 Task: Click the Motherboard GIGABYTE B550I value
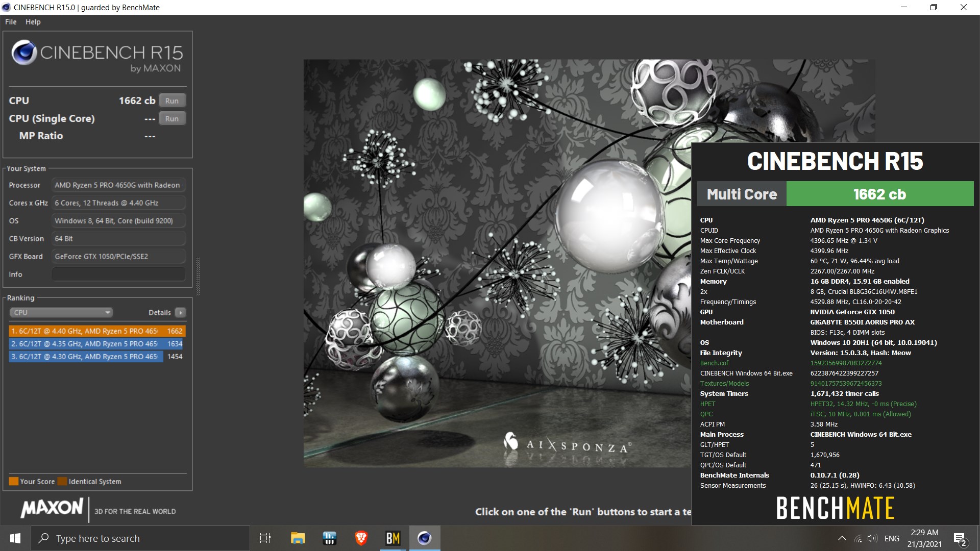[x=862, y=322]
